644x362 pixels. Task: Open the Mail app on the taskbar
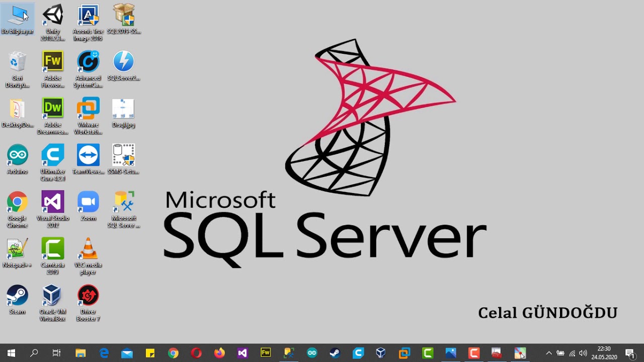(127, 353)
